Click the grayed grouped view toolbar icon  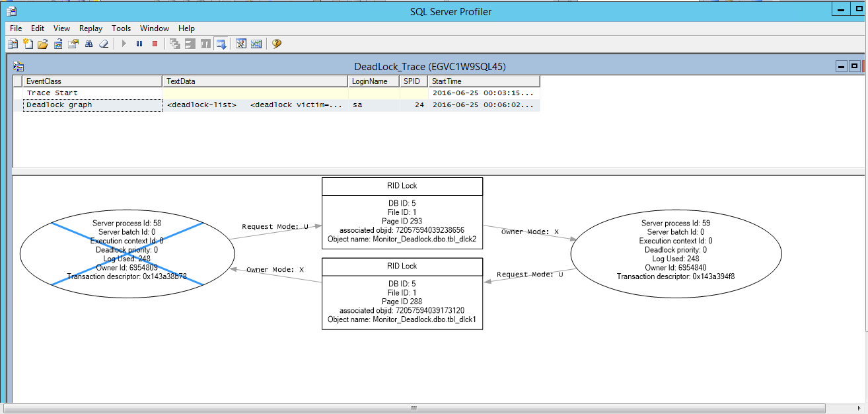coord(190,44)
